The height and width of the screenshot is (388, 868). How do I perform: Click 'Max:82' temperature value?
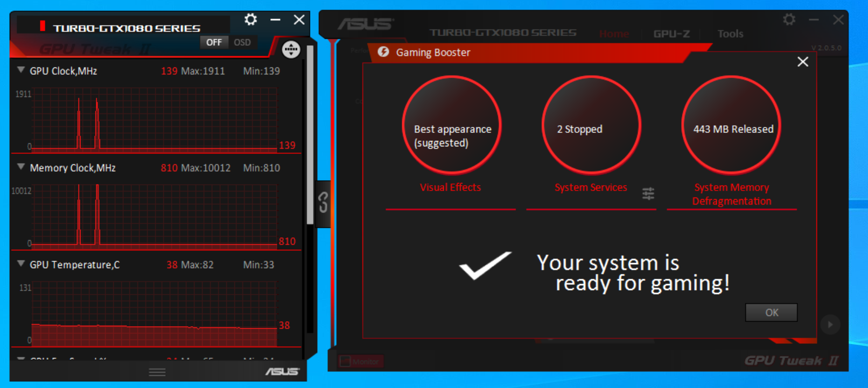pyautogui.click(x=197, y=265)
